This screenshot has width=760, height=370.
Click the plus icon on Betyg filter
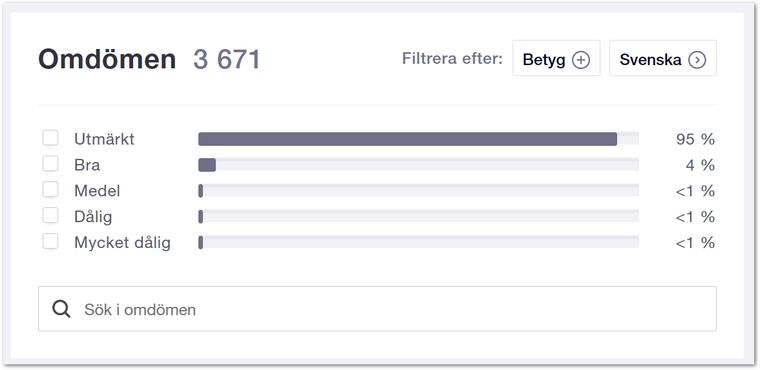pos(581,60)
